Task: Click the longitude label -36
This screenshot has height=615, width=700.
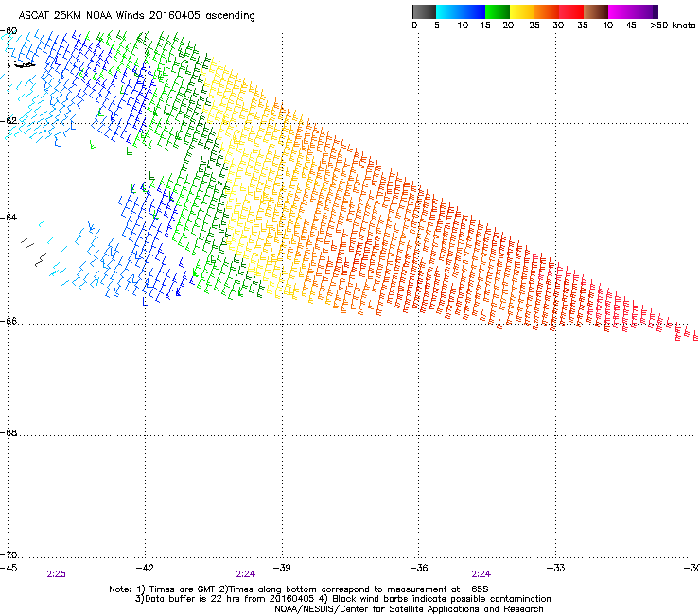Action: [419, 568]
